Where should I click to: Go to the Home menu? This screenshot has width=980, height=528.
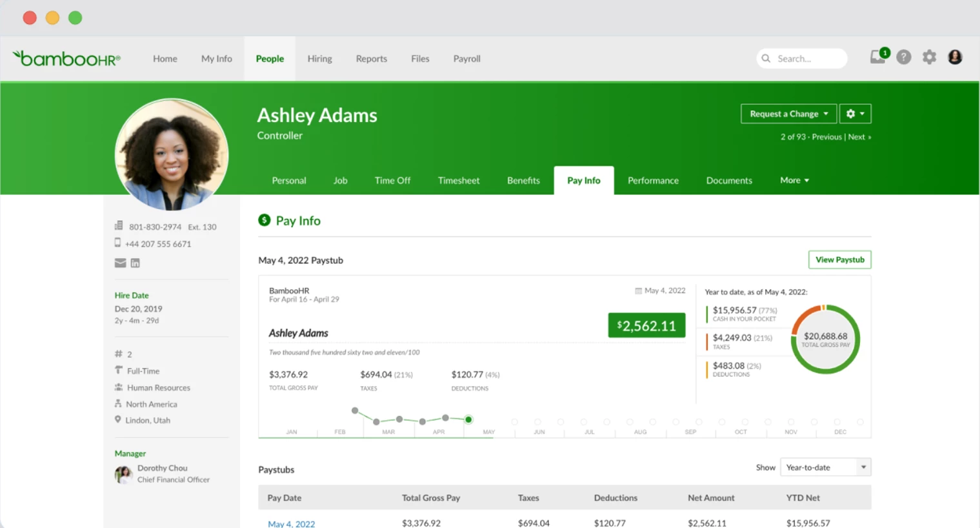(165, 59)
